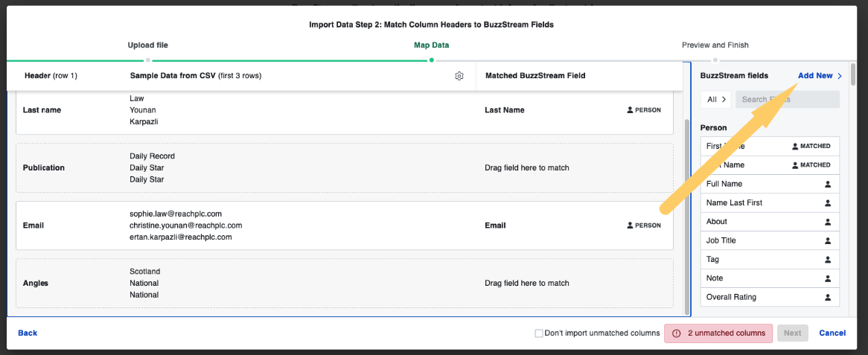Click warning icon in unmatched columns badge
The height and width of the screenshot is (355, 868).
676,333
